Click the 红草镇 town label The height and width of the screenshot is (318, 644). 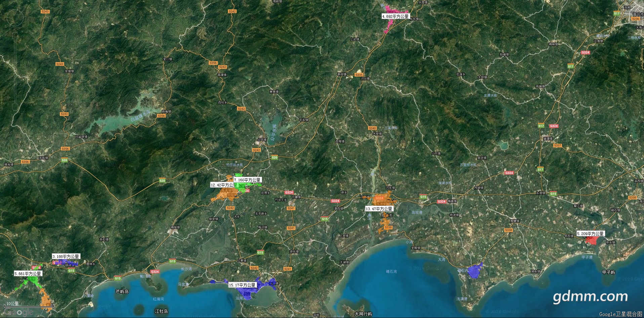click(242, 261)
